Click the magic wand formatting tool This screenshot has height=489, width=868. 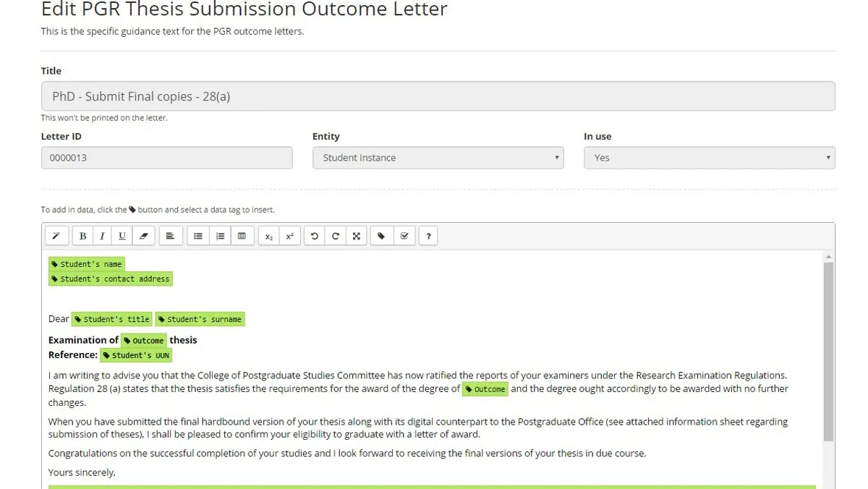pos(56,236)
